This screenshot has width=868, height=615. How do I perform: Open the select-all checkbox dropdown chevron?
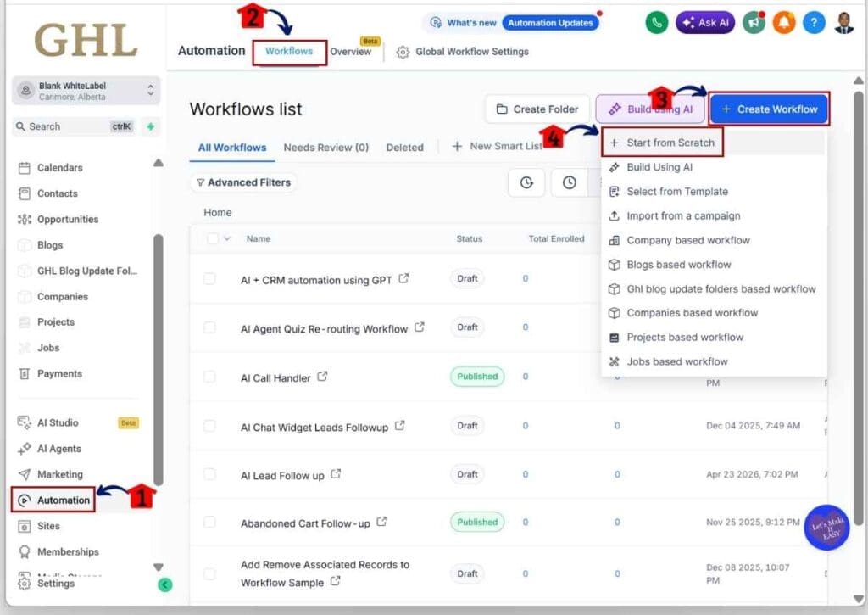tap(227, 239)
